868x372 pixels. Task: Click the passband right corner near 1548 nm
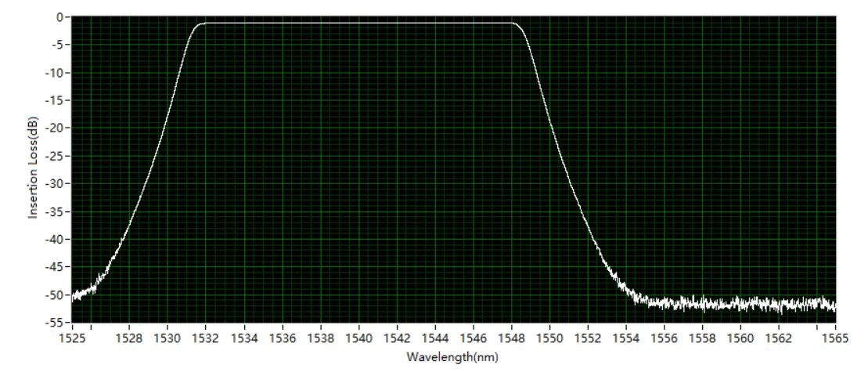click(515, 23)
